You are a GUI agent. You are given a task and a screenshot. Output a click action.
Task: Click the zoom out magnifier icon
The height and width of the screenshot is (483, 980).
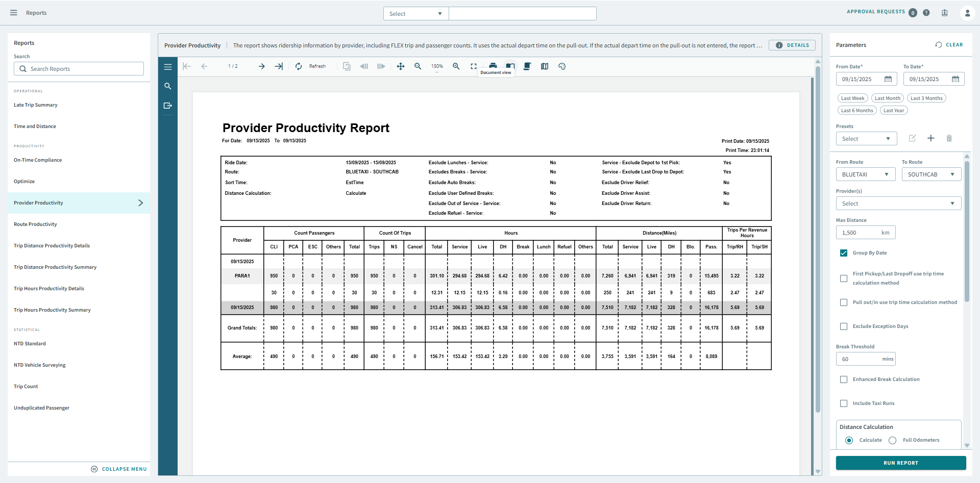[x=418, y=66]
